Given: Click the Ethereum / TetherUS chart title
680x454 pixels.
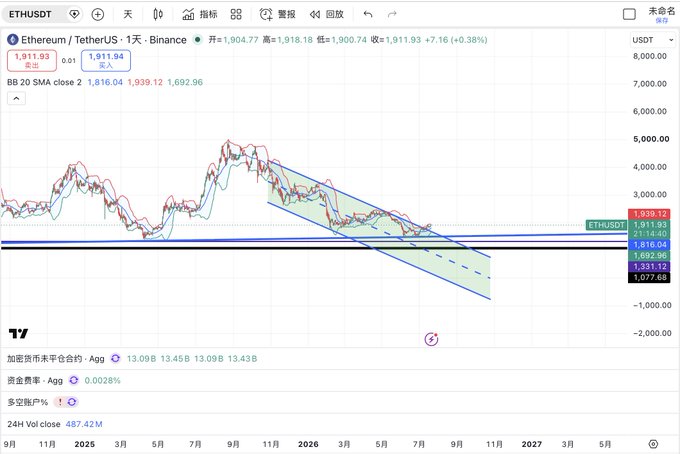Looking at the screenshot, I should click(104, 40).
